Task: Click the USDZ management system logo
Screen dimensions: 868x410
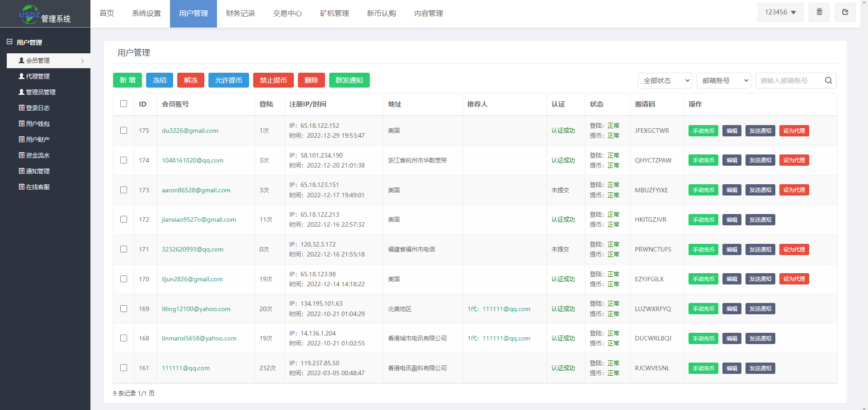Action: click(x=45, y=14)
